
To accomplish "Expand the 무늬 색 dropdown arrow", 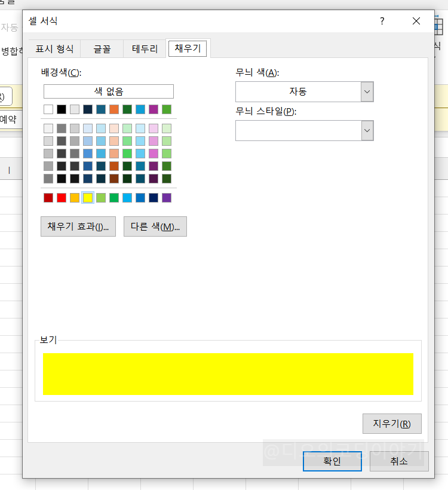I will 367,91.
